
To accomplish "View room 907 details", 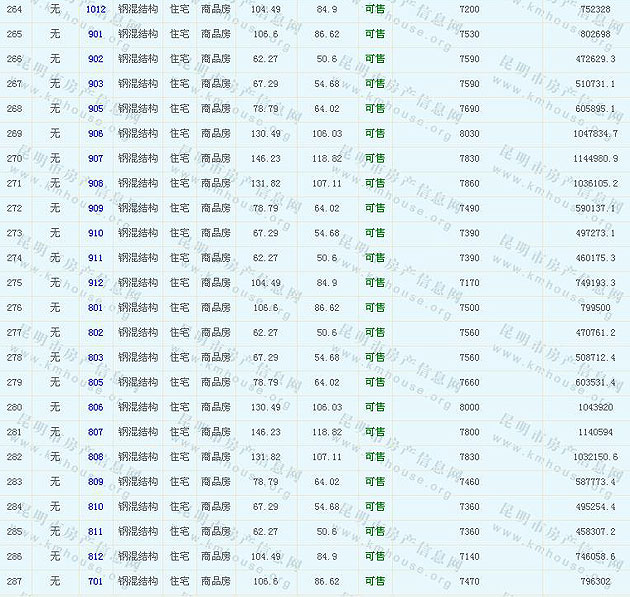I will point(96,158).
